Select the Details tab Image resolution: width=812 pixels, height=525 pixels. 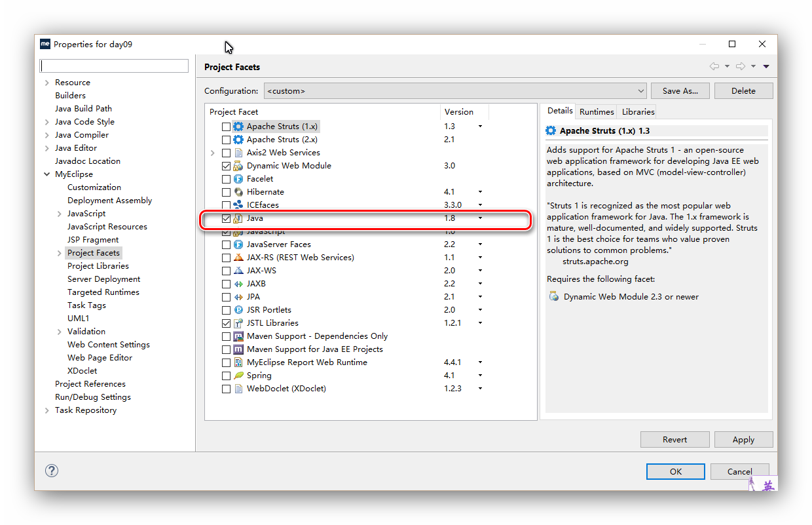pyautogui.click(x=560, y=111)
